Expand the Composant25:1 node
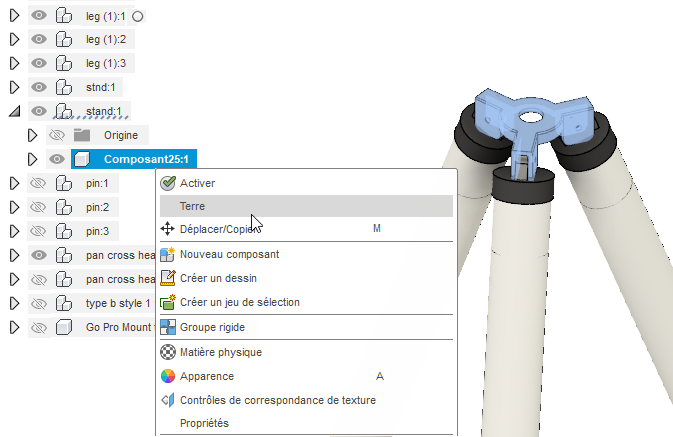 [32, 160]
